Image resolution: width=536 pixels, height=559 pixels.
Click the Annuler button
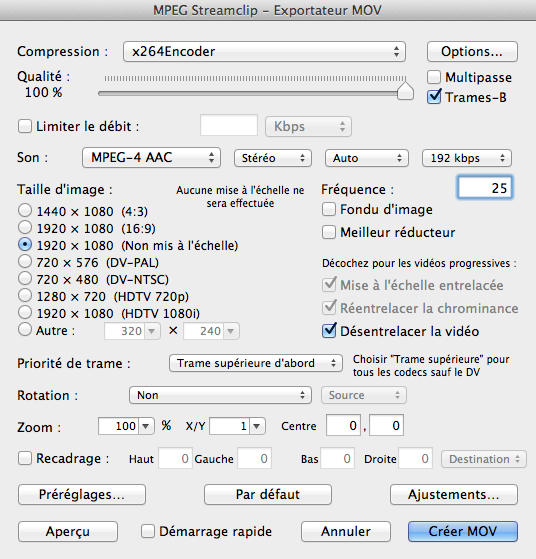coord(346,532)
